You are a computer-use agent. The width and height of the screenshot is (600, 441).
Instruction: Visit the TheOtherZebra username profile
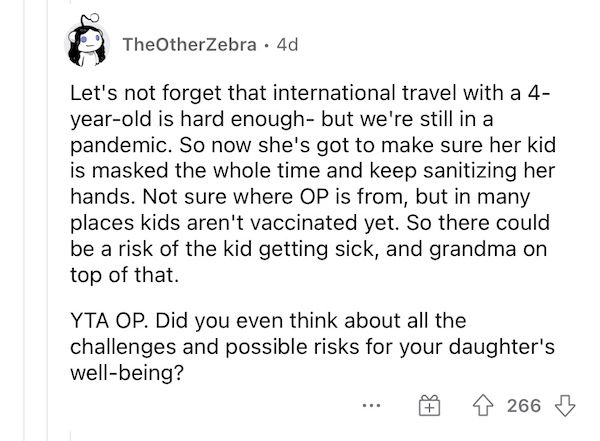(x=189, y=45)
